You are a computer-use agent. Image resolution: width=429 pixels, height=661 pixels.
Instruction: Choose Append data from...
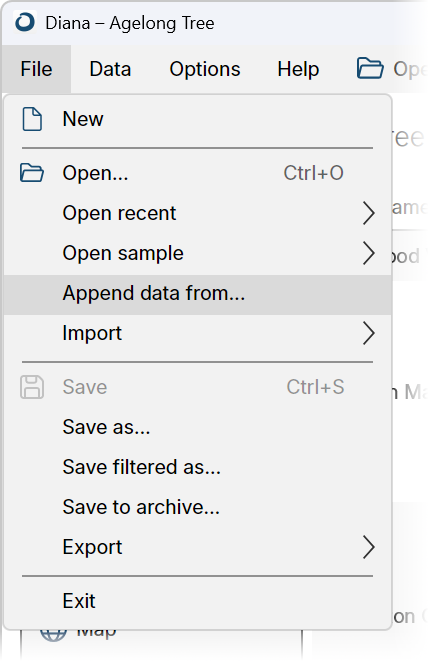[x=198, y=295]
